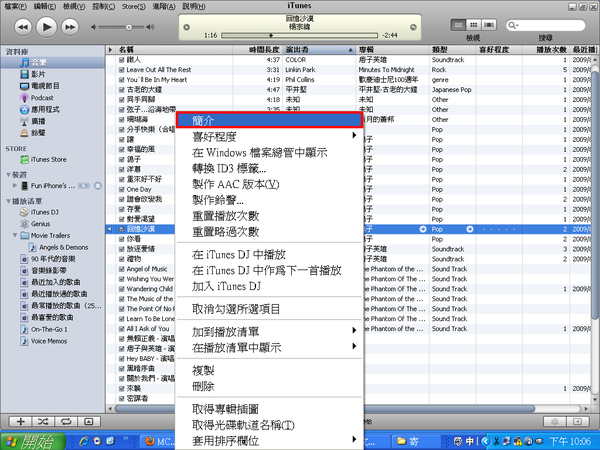Open the 廣播 radio item
The image size is (600, 450).
tap(38, 121)
